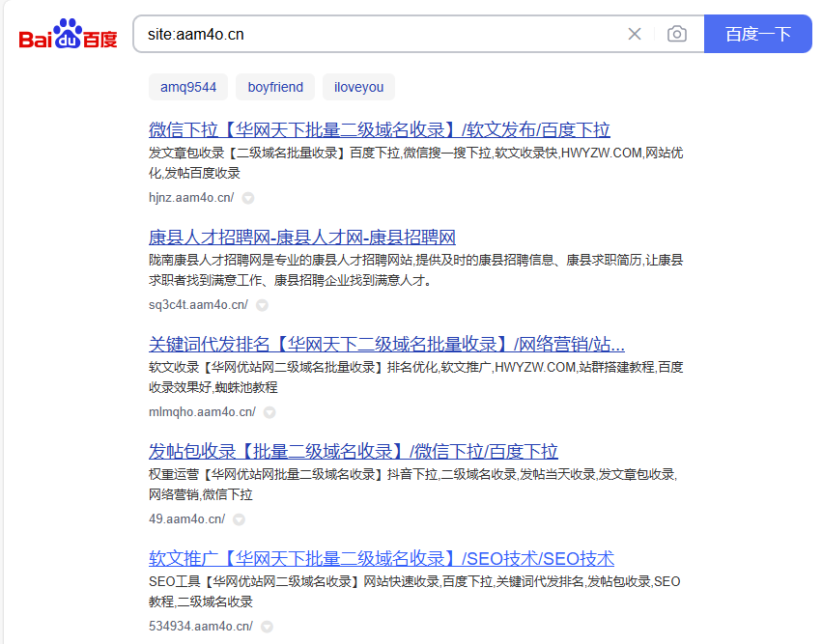Click the snippet starting with 软文收录【华网优站网
The height and width of the screenshot is (644, 822).
pyautogui.click(x=415, y=378)
